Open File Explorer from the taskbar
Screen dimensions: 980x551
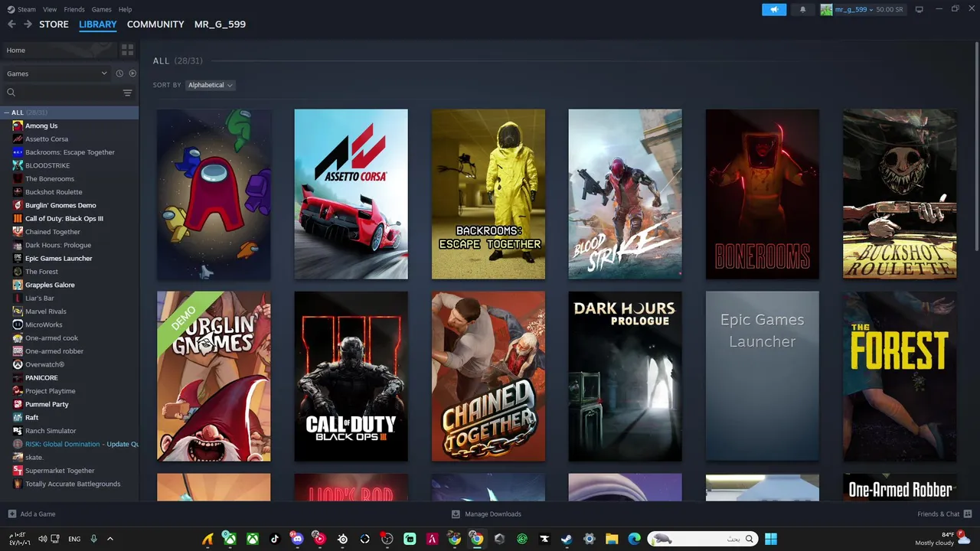pos(612,539)
